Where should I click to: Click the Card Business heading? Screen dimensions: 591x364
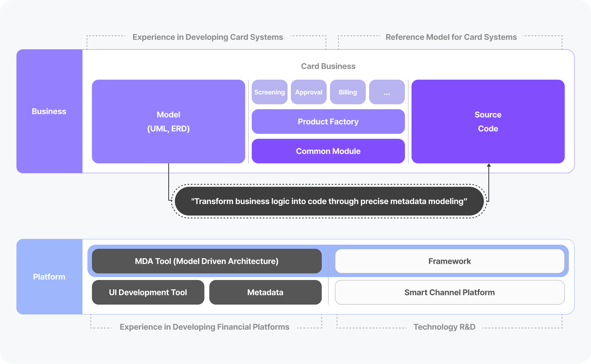coord(328,66)
